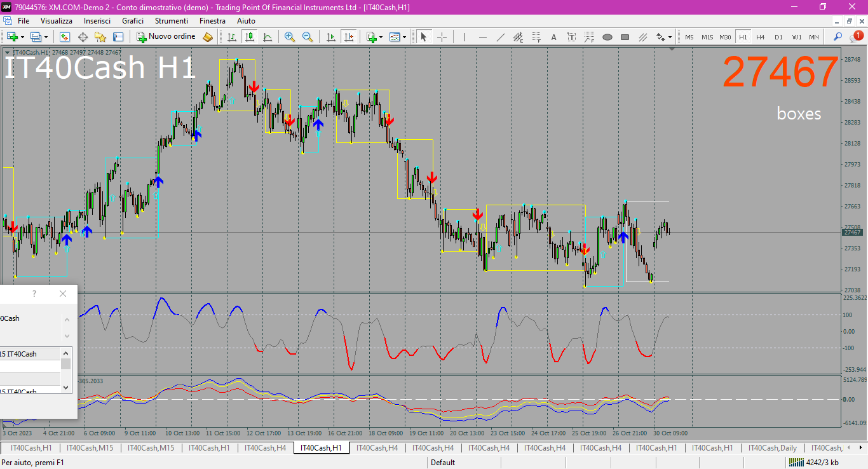Click the dialog help question mark
The image size is (868, 469).
click(34, 294)
